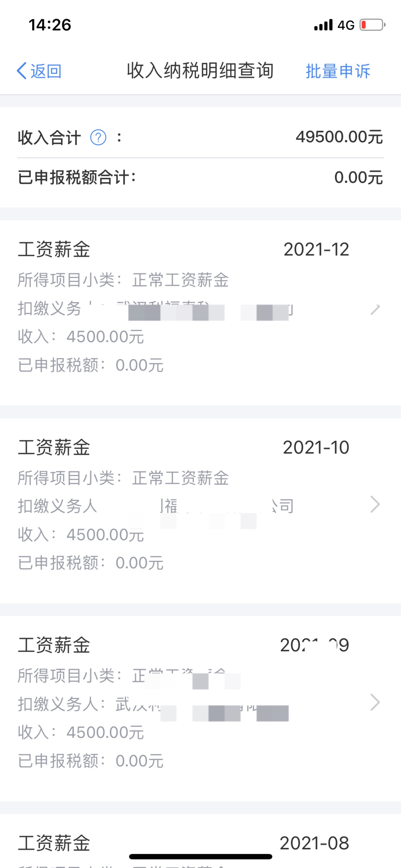Expand the 2021-10 salary record chevron

[x=375, y=504]
